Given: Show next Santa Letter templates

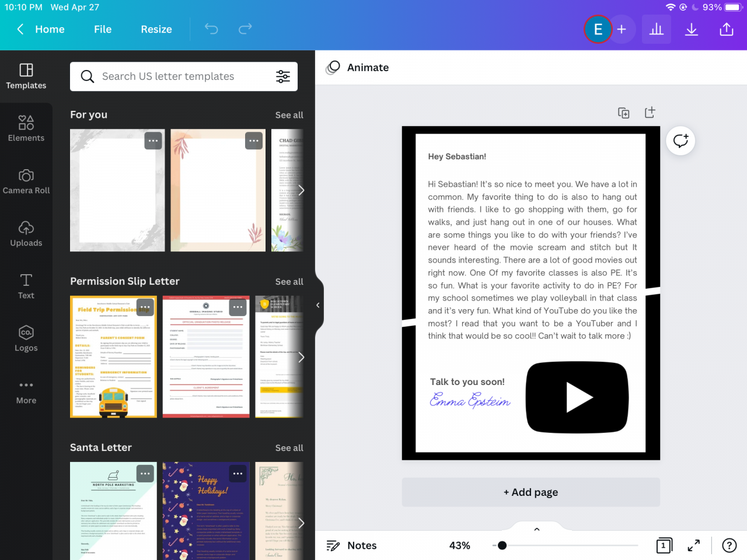Looking at the screenshot, I should 301,523.
